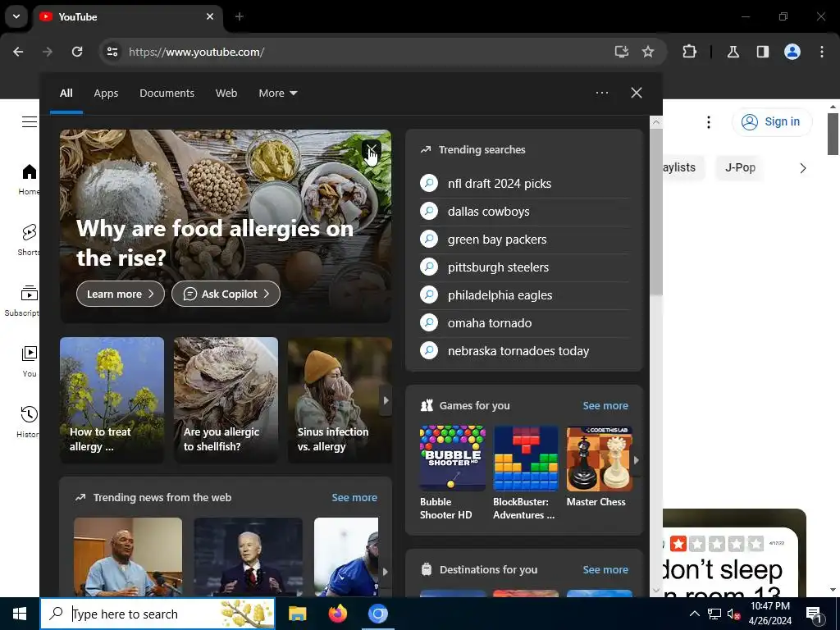Switch to the Apps search tab

tap(106, 94)
